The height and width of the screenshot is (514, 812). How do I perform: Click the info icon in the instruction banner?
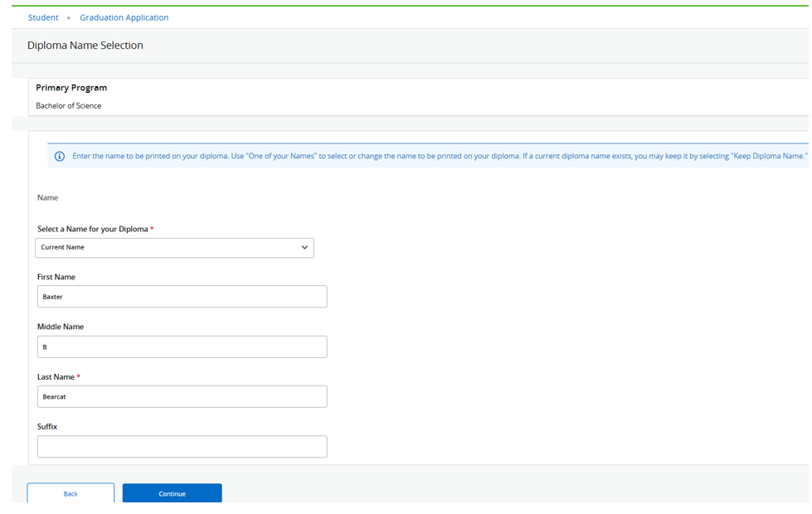[59, 157]
